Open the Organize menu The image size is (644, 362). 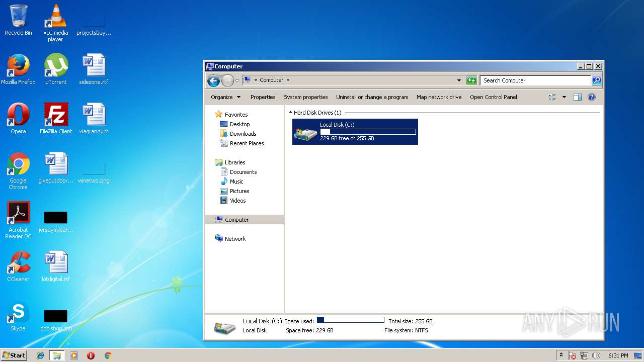coord(225,97)
